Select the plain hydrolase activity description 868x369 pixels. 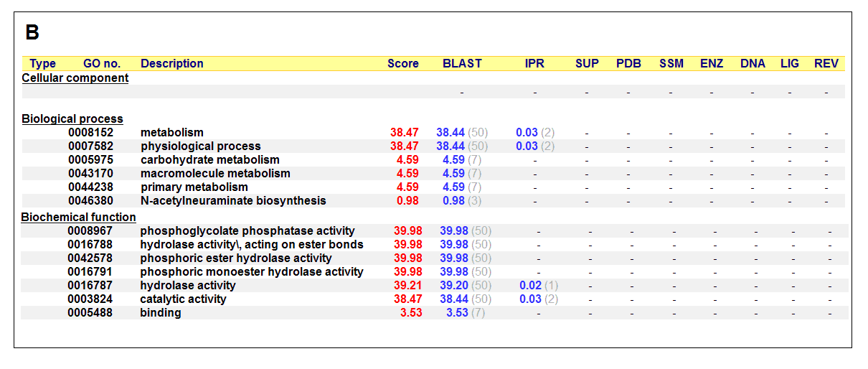pyautogui.click(x=188, y=285)
